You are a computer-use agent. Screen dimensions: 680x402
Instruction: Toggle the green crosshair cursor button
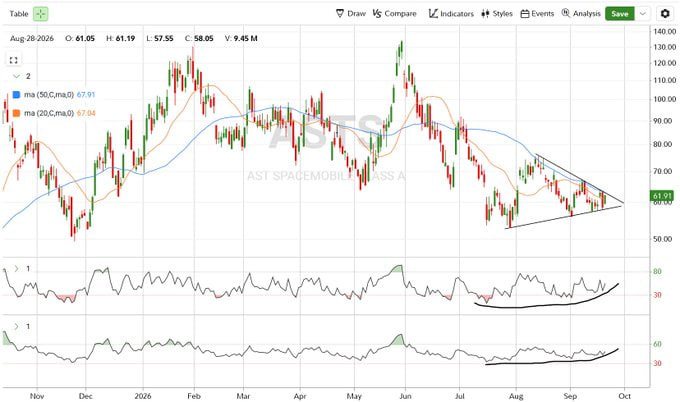point(40,14)
